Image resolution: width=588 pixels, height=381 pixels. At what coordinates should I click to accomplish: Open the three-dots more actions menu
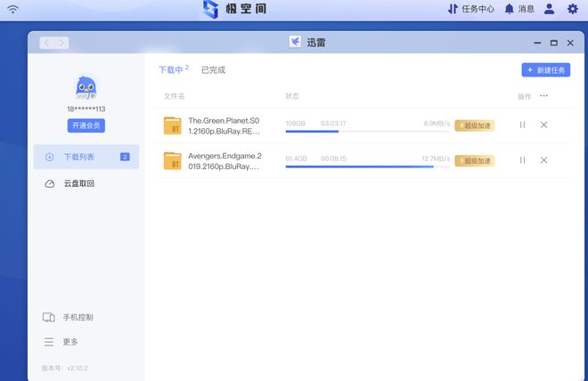[543, 96]
